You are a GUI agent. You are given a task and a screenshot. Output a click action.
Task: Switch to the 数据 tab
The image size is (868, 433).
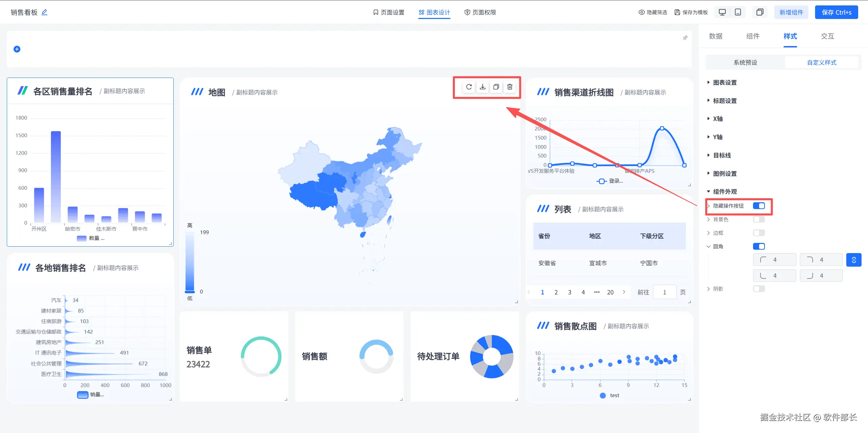[x=715, y=36]
